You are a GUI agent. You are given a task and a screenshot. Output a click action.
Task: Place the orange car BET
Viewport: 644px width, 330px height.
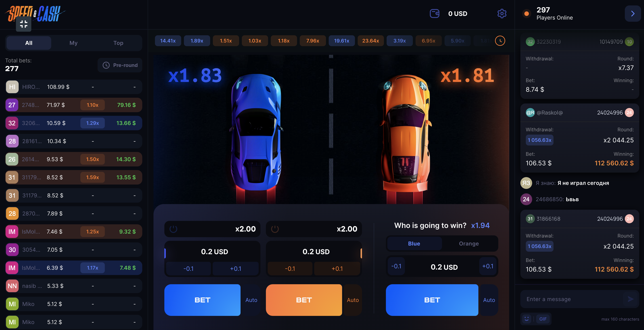pyautogui.click(x=304, y=300)
